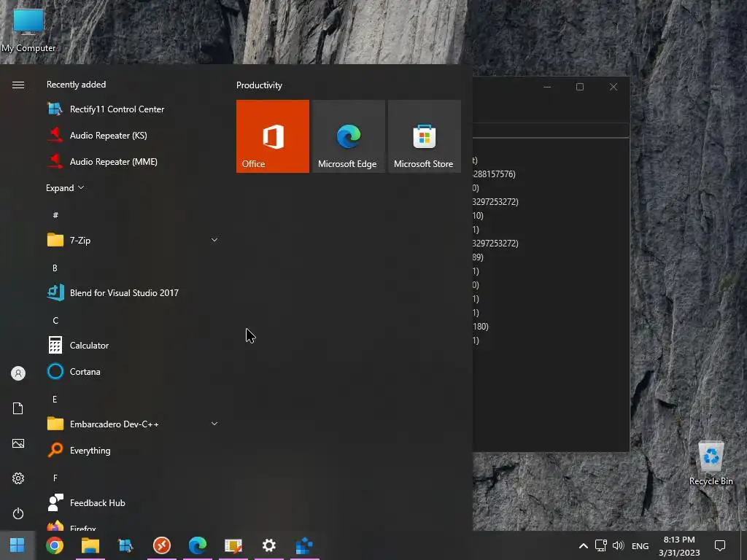
Task: Select the My Computer desktop icon
Action: pos(28,29)
